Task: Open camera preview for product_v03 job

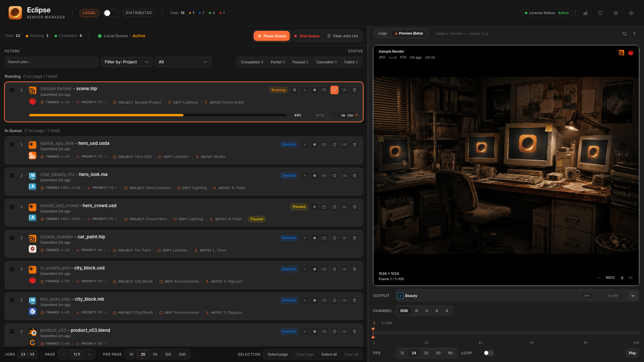Action: coord(344,331)
